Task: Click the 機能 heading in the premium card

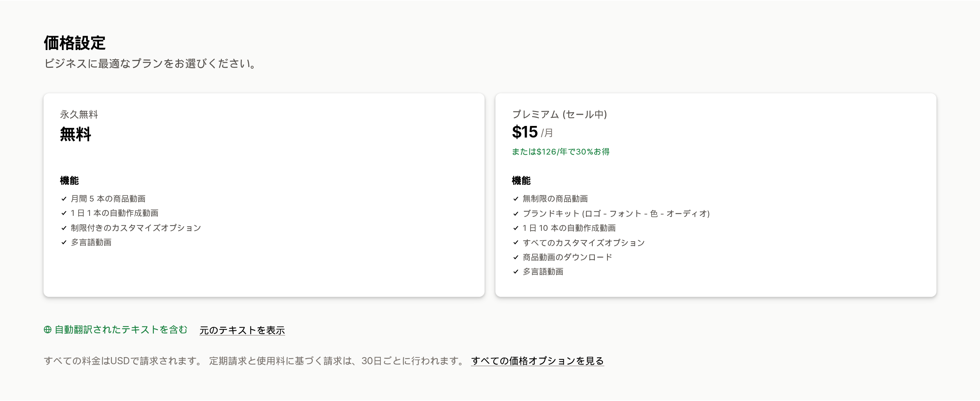Action: (521, 180)
